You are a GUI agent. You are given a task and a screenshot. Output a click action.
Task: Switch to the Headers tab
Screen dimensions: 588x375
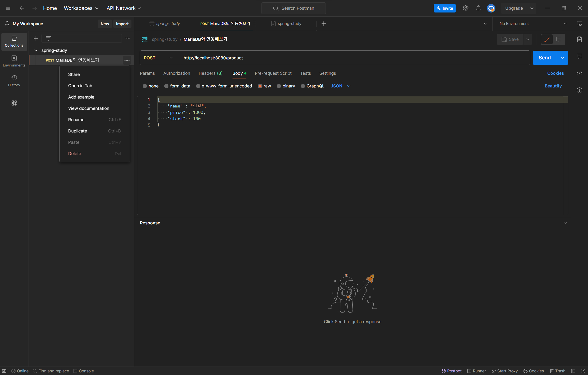(210, 73)
